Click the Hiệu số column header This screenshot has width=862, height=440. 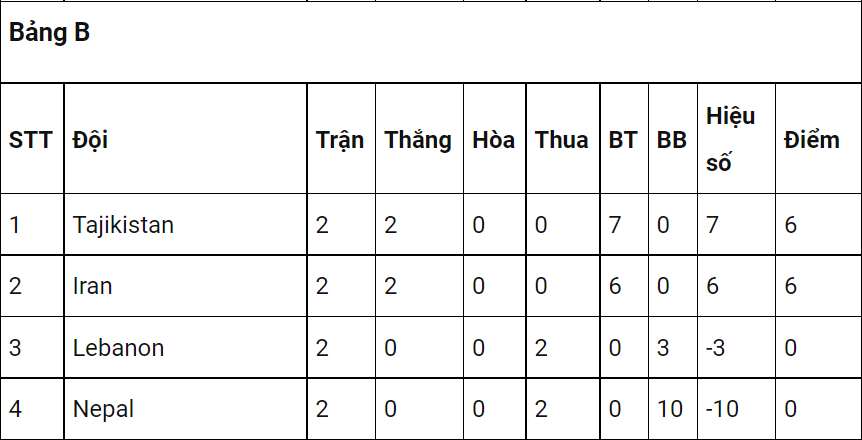pos(731,140)
